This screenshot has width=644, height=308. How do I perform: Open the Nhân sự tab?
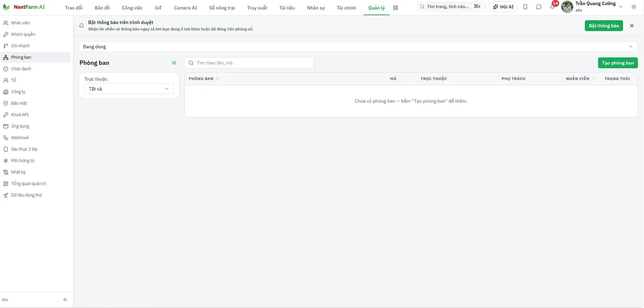[x=316, y=8]
